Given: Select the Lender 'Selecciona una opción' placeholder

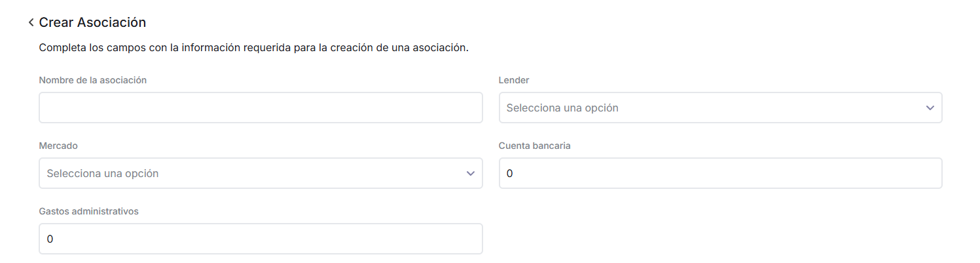Looking at the screenshot, I should pos(562,108).
